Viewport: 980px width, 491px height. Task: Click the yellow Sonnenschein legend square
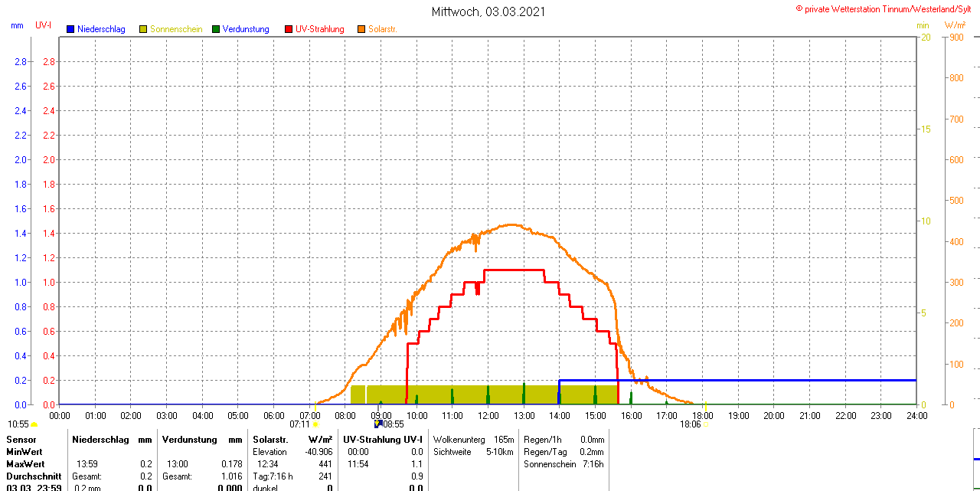[143, 29]
